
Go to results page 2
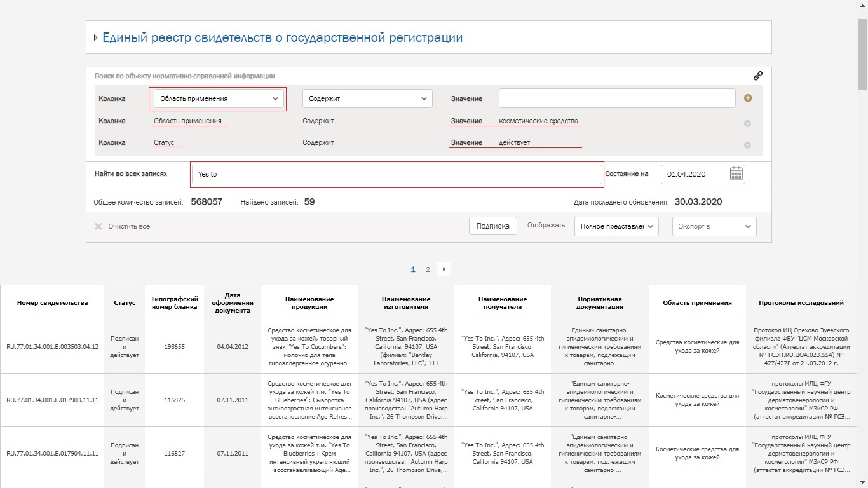point(428,269)
